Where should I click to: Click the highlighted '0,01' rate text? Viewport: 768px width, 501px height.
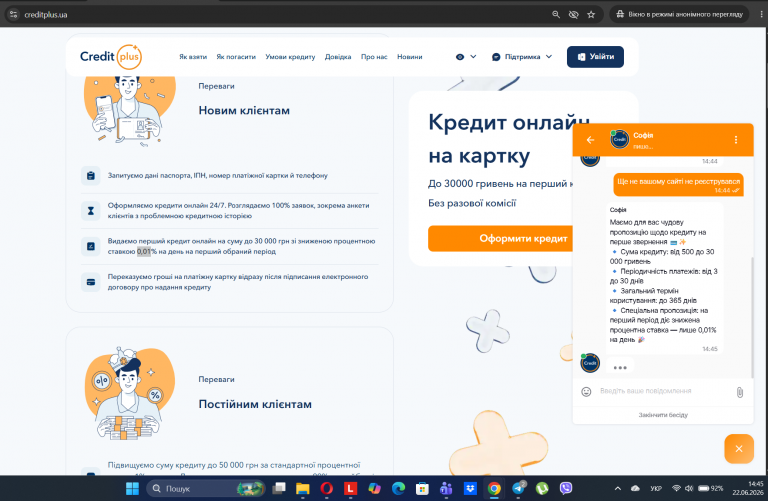tap(144, 252)
